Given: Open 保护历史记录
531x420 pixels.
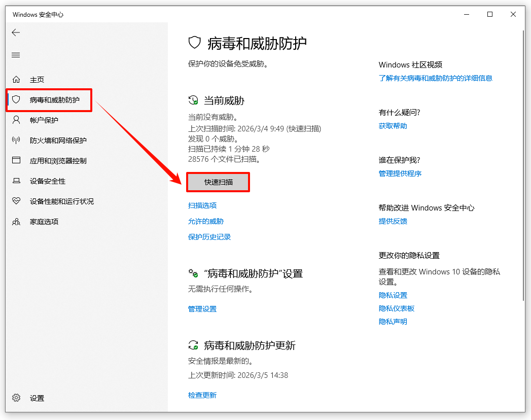Looking at the screenshot, I should pos(209,236).
